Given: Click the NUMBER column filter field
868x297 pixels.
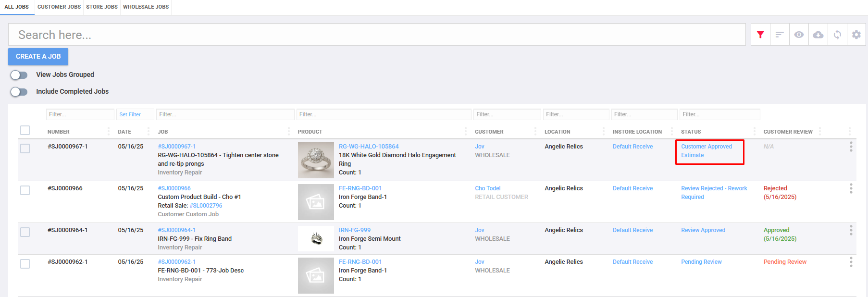Looking at the screenshot, I should click(x=80, y=114).
